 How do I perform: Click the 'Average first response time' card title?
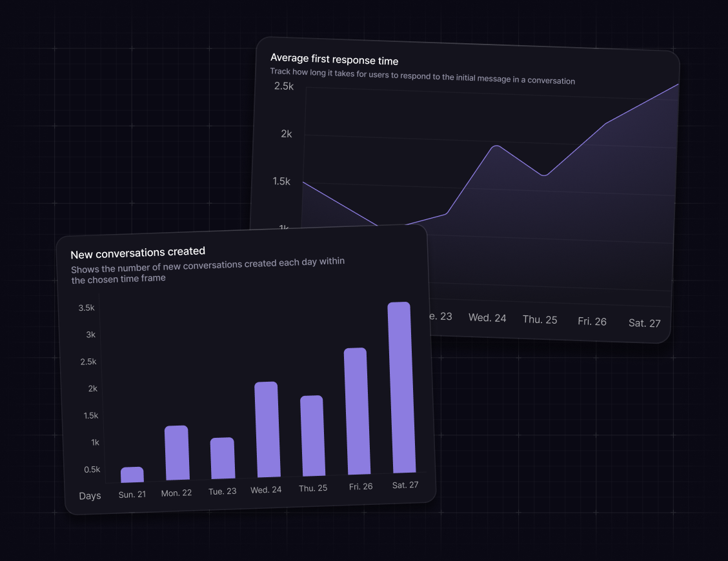click(334, 59)
